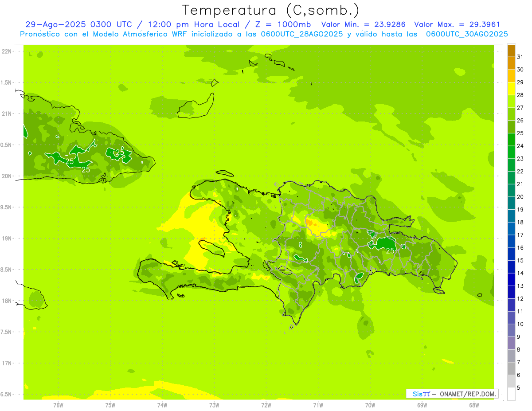Pick the swatch between 12 and 13
The image size is (532, 411).
(511, 292)
